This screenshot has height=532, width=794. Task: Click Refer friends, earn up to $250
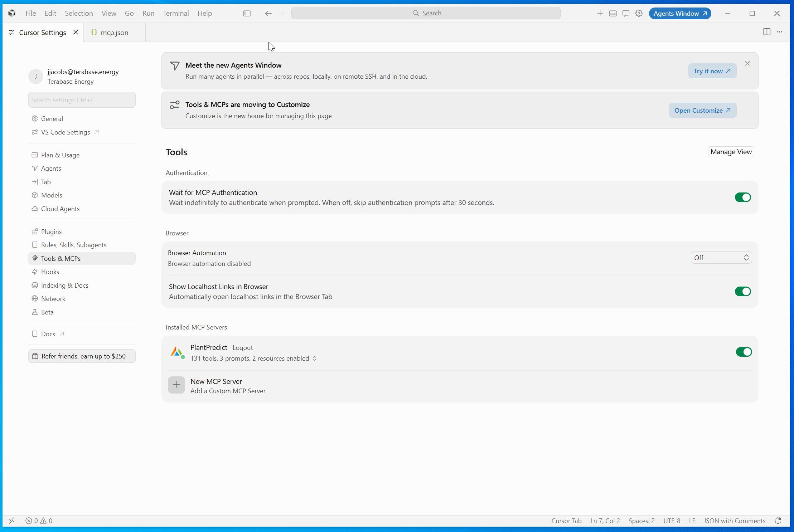click(x=82, y=356)
